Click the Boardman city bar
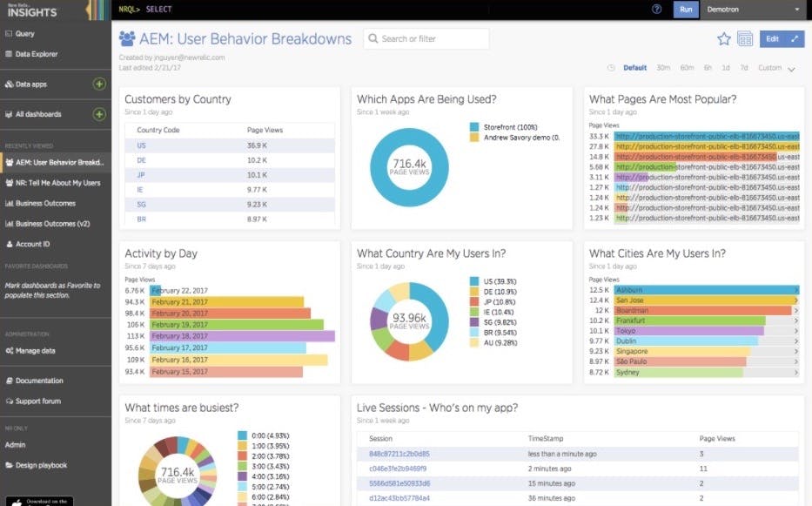812x506 pixels. [703, 311]
